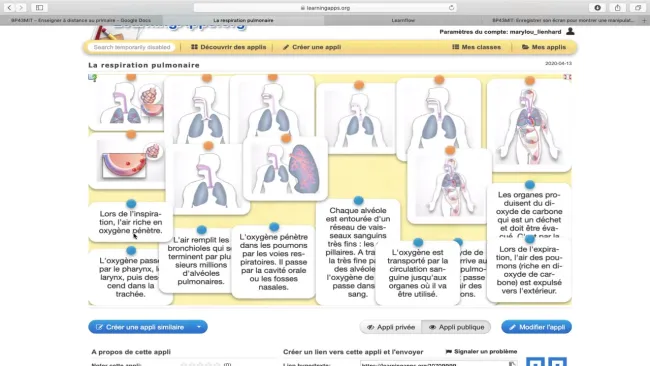This screenshot has width=650, height=366.
Task: Select card 'Les organes produisent du dioxyde'
Action: [x=529, y=211]
